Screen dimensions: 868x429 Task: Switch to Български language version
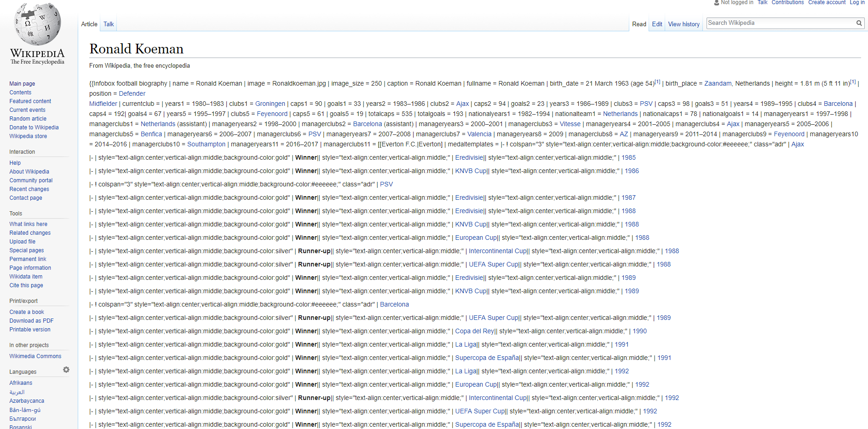coord(23,419)
